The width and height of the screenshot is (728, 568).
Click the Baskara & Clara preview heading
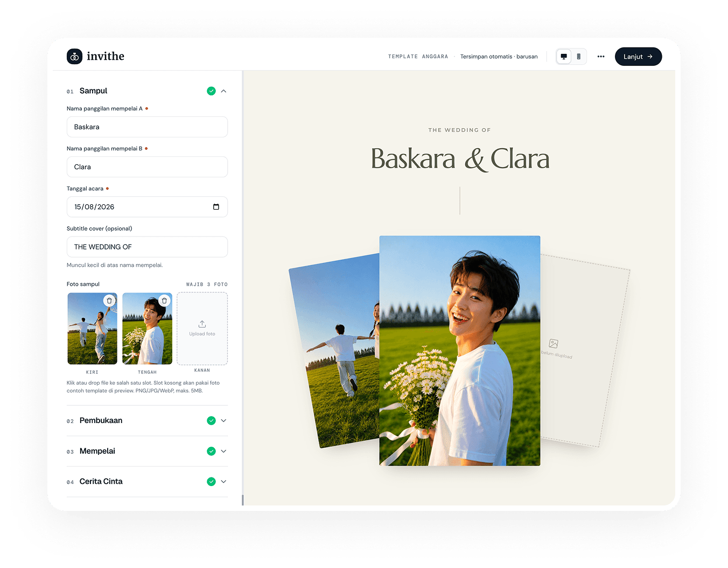[460, 159]
